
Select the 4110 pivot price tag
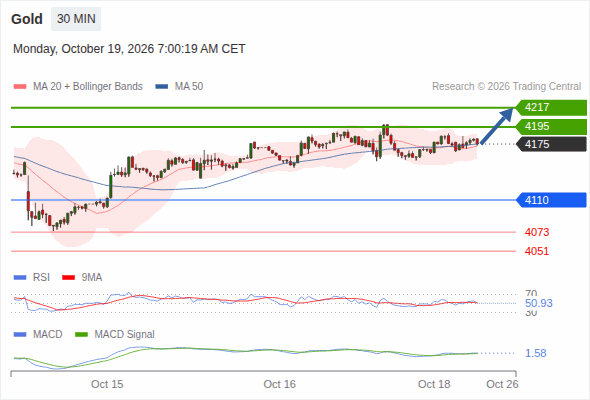click(x=551, y=200)
